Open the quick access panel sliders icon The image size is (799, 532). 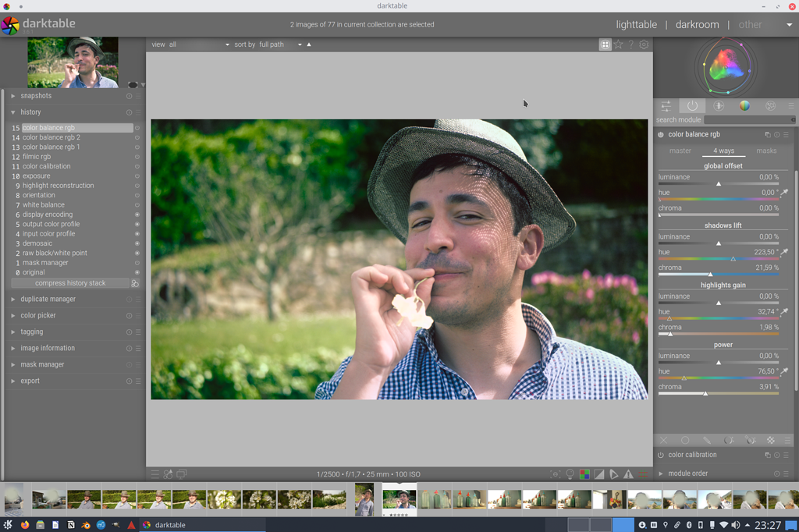[666, 105]
